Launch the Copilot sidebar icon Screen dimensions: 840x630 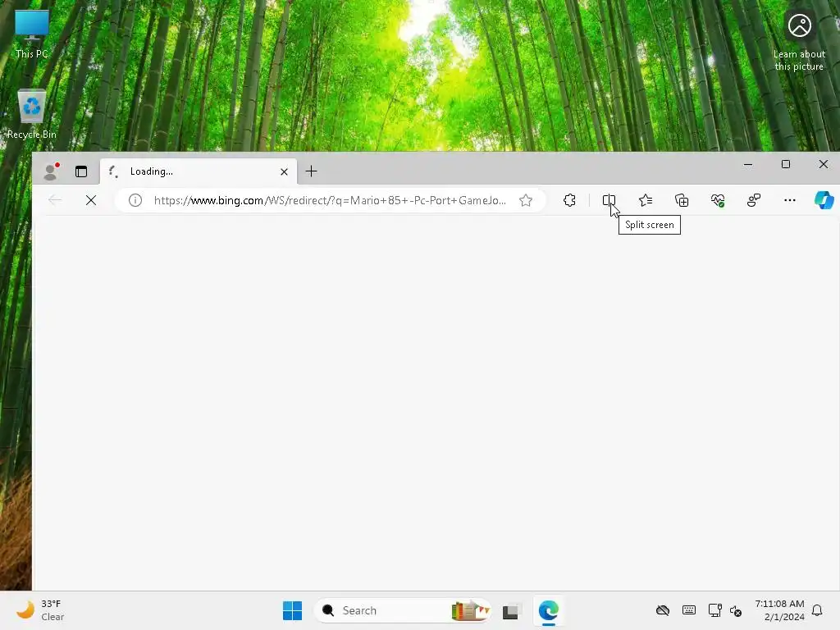pyautogui.click(x=824, y=200)
